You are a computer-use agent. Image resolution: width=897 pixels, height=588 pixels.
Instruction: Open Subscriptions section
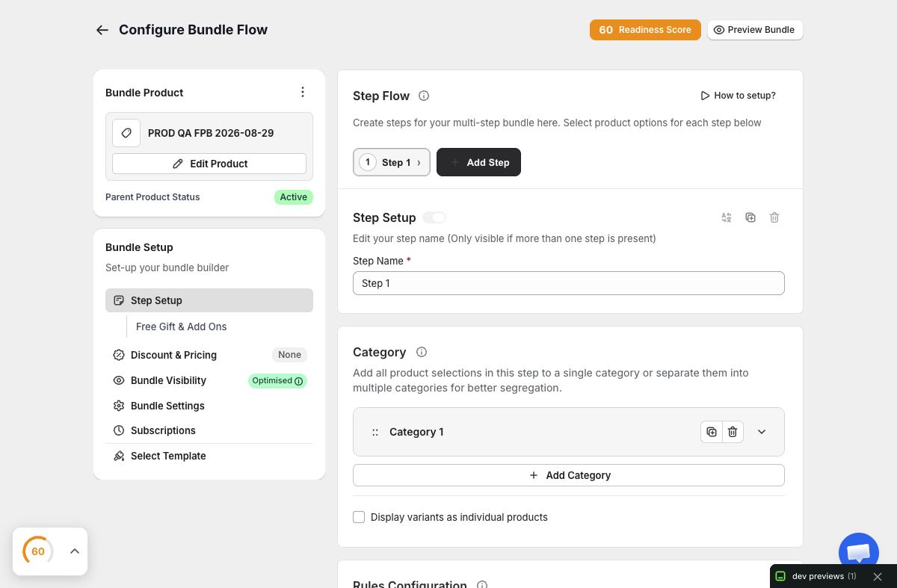click(163, 430)
